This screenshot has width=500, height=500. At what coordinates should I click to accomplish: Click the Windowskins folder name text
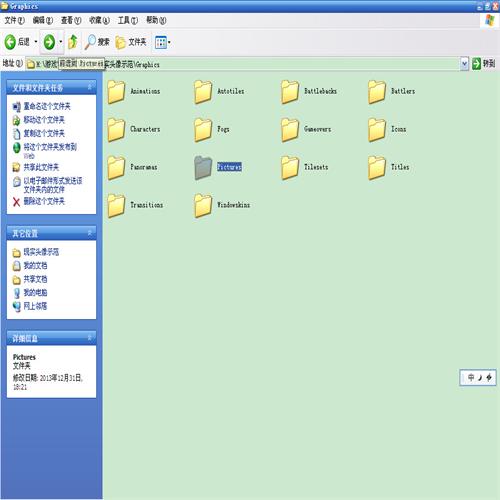coord(233,205)
